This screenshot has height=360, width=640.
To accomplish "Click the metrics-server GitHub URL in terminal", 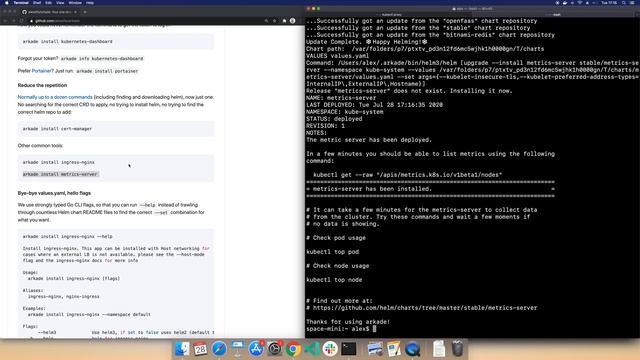I will coord(425,308).
